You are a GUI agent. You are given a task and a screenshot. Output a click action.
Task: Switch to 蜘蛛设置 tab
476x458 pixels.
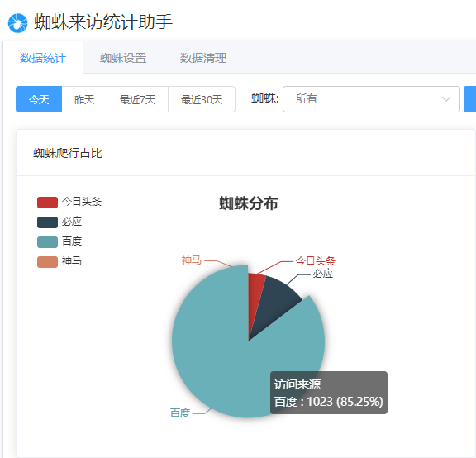pyautogui.click(x=123, y=57)
